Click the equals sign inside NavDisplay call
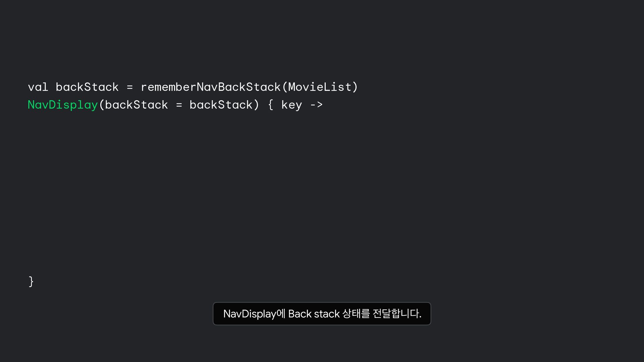644x362 pixels. click(179, 105)
